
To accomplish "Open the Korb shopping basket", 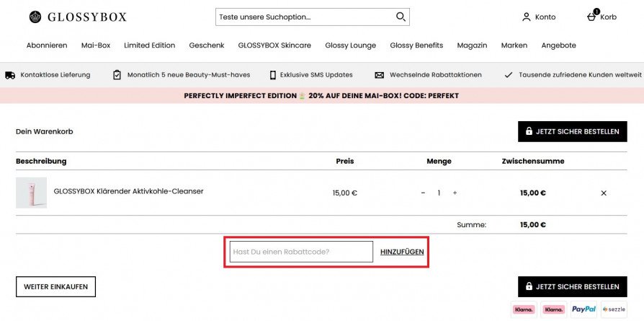I will (601, 17).
